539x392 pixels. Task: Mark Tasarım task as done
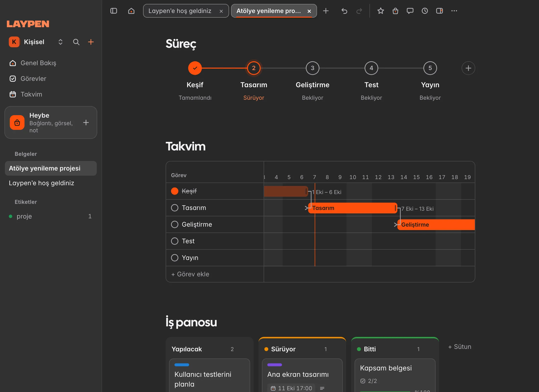tap(175, 208)
